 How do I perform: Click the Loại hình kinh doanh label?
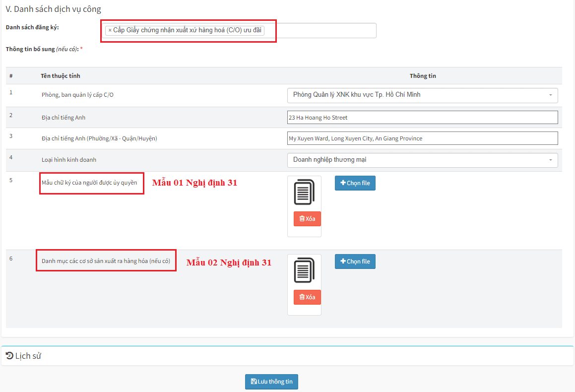[x=69, y=160]
